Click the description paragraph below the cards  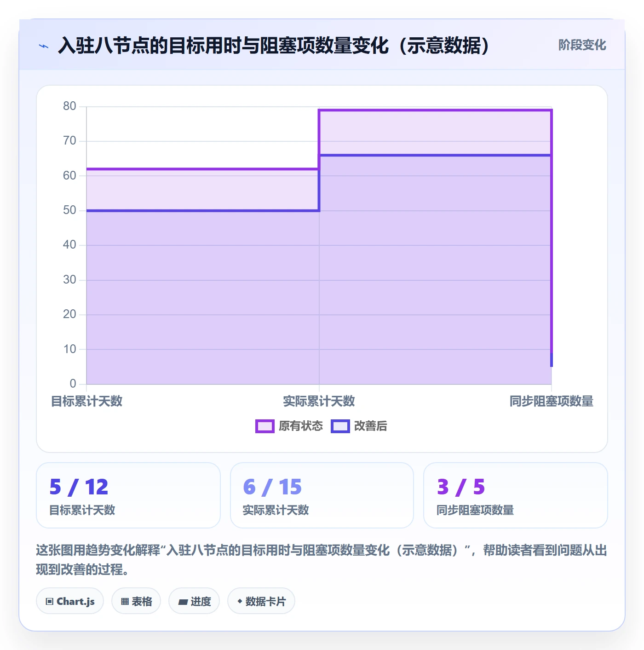click(x=322, y=560)
